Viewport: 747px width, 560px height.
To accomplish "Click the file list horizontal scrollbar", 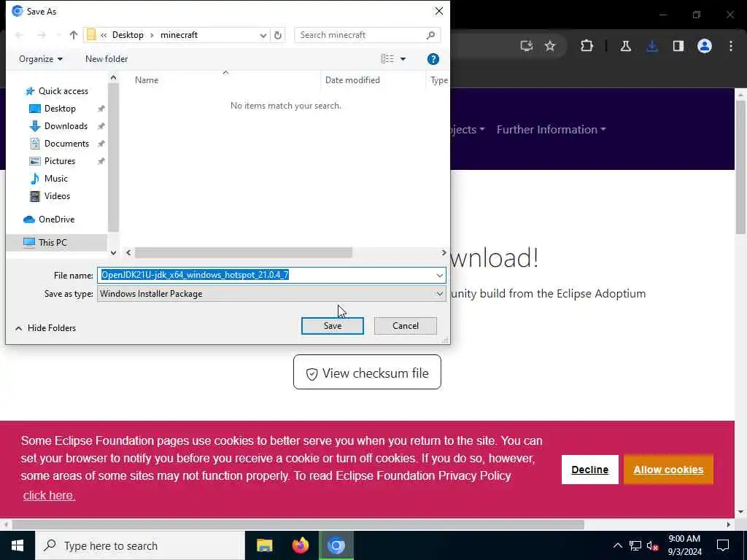I will click(x=243, y=253).
